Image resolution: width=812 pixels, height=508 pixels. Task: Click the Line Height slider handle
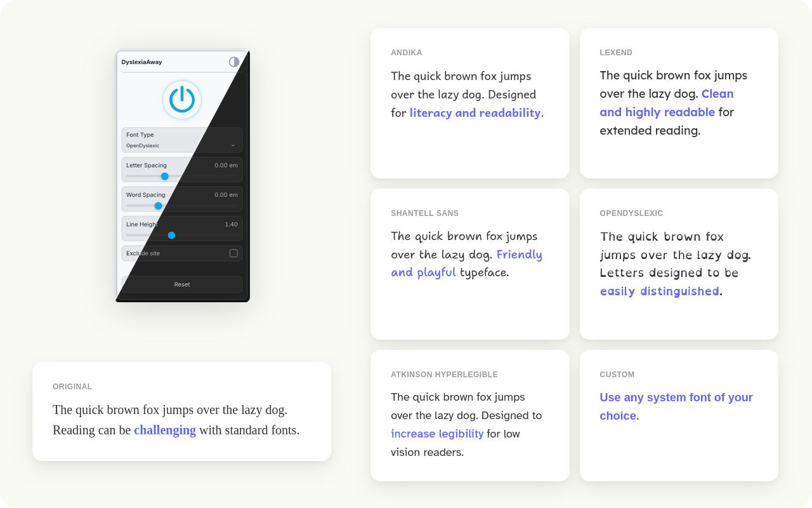point(171,235)
